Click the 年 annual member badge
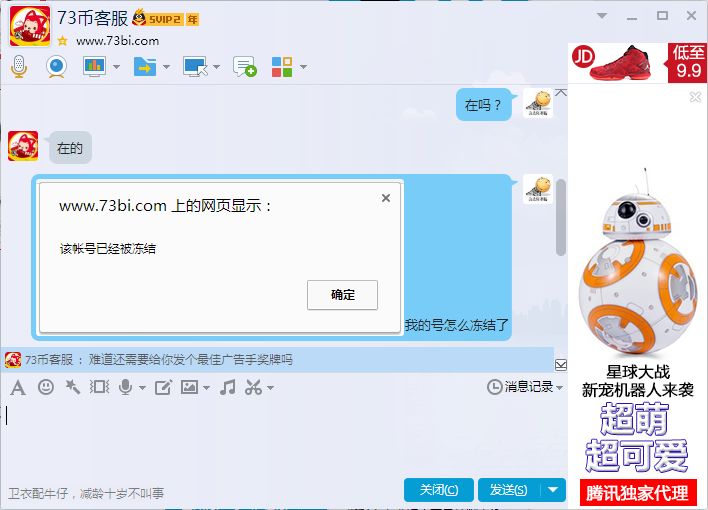This screenshot has height=510, width=708. pos(193,19)
